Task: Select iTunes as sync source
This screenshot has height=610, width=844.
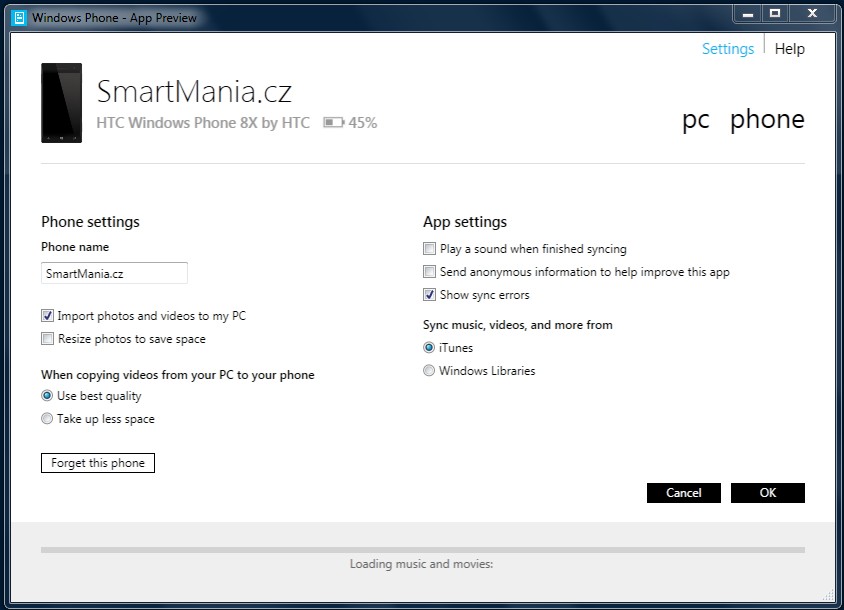Action: pyautogui.click(x=428, y=348)
